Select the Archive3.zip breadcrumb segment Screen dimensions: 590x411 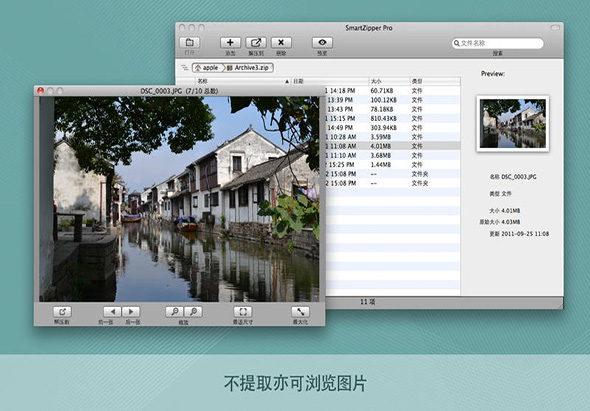[x=249, y=68]
